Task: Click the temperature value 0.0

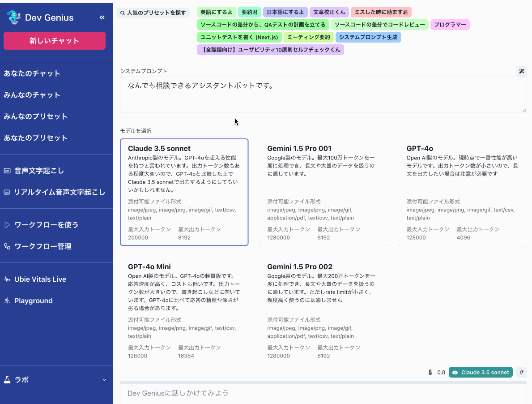Action: tap(441, 373)
